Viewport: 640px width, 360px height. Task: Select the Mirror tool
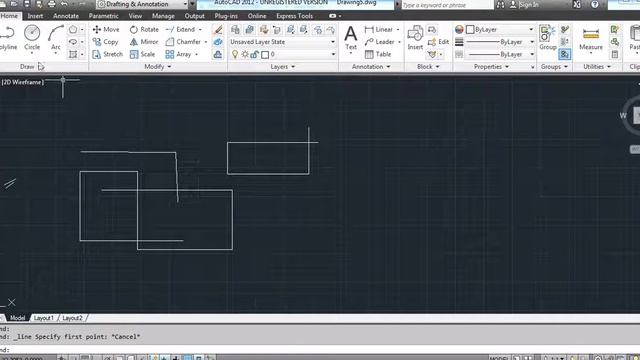pos(144,42)
